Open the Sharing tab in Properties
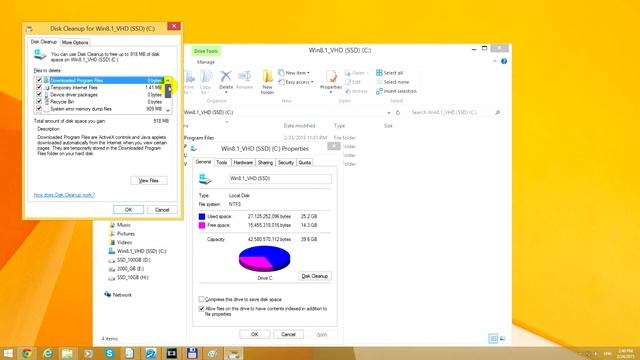640x360 pixels. pos(265,162)
